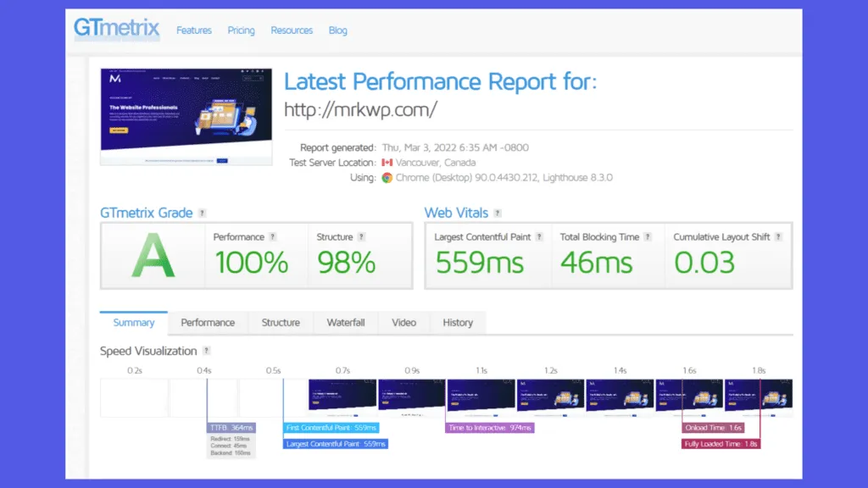
Task: Click the Latest Performance Report for heading
Action: 441,82
